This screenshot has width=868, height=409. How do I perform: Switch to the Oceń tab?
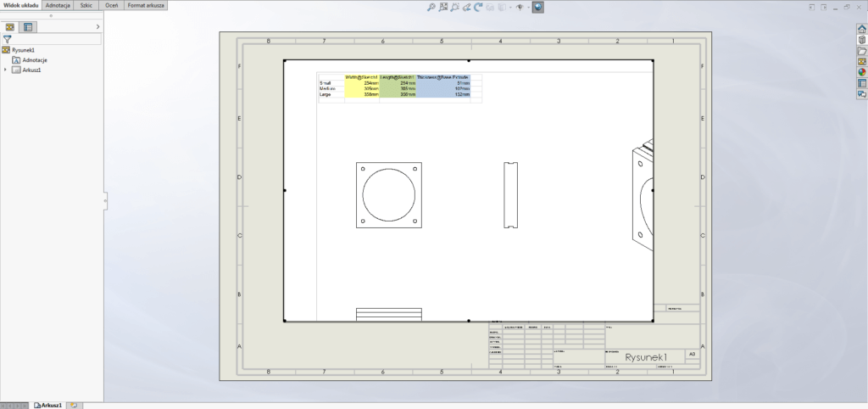(111, 5)
